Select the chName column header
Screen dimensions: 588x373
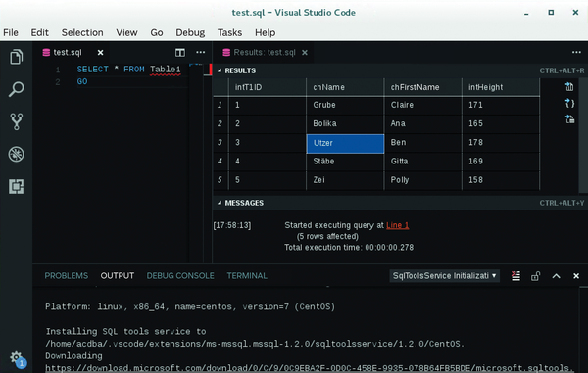pos(345,87)
